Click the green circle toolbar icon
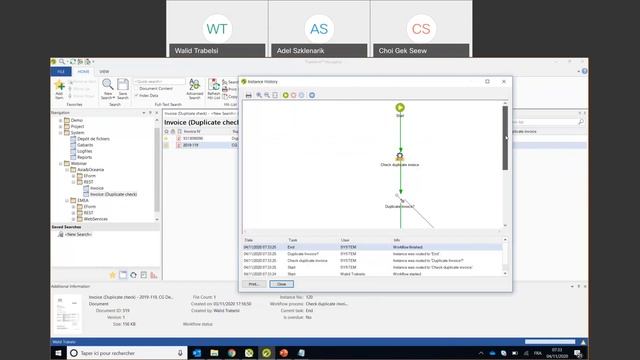Screen dimensions: 640x360 pos(286,95)
